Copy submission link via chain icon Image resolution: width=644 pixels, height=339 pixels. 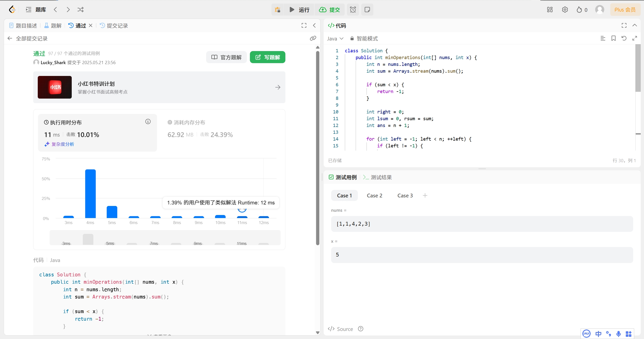(313, 38)
